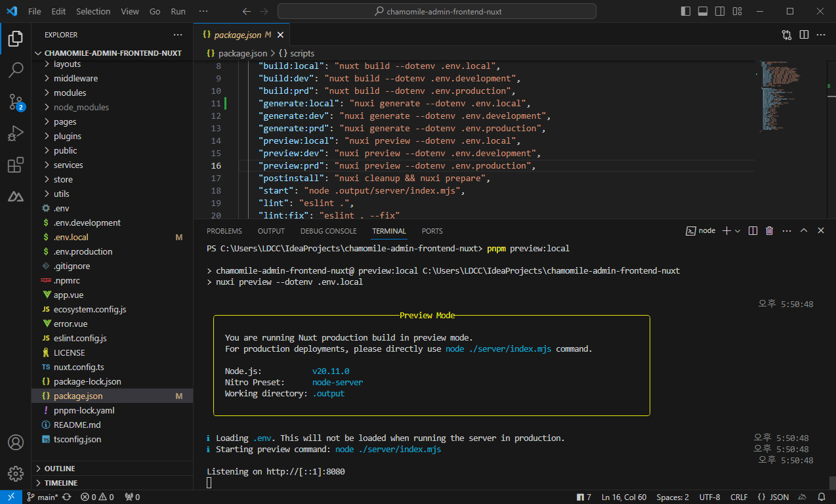Image resolution: width=836 pixels, height=504 pixels.
Task: Toggle the primary side bar layout icon
Action: coord(686,11)
